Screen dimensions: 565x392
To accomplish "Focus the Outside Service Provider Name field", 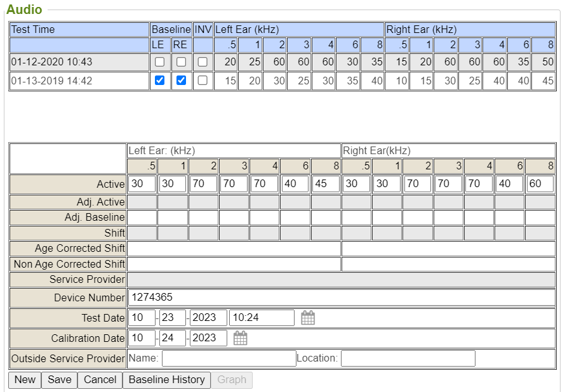I will click(x=229, y=358).
